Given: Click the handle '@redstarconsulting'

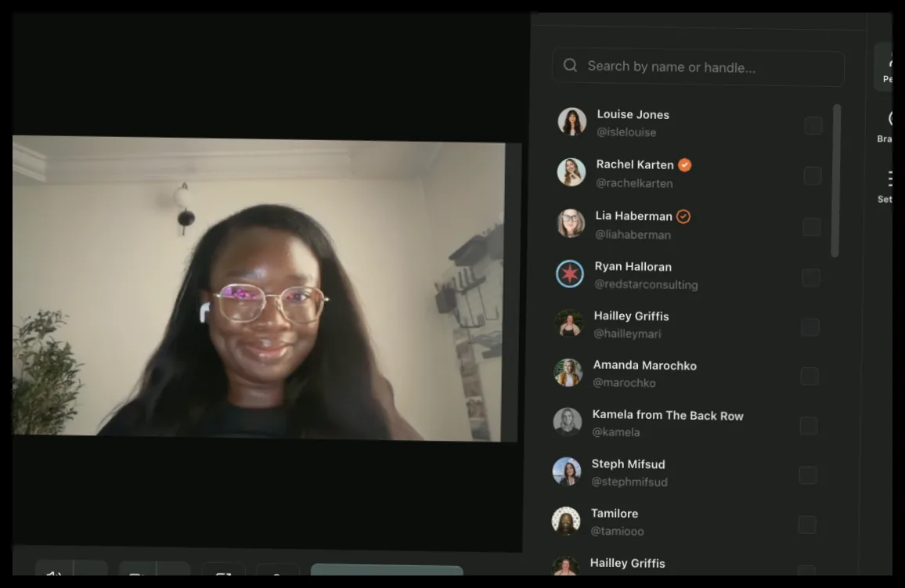Looking at the screenshot, I should [x=647, y=284].
